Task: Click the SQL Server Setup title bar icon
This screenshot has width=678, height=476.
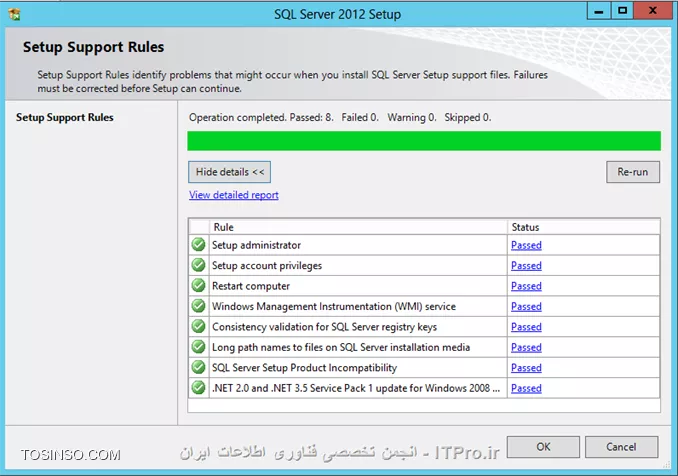Action: 14,14
